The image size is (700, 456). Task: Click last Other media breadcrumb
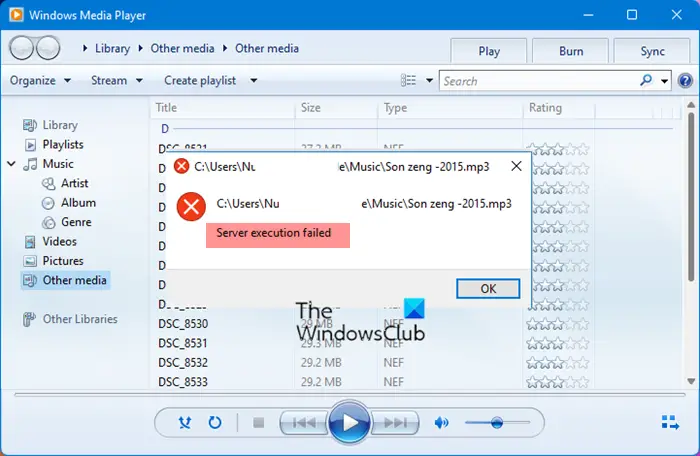pyautogui.click(x=267, y=48)
